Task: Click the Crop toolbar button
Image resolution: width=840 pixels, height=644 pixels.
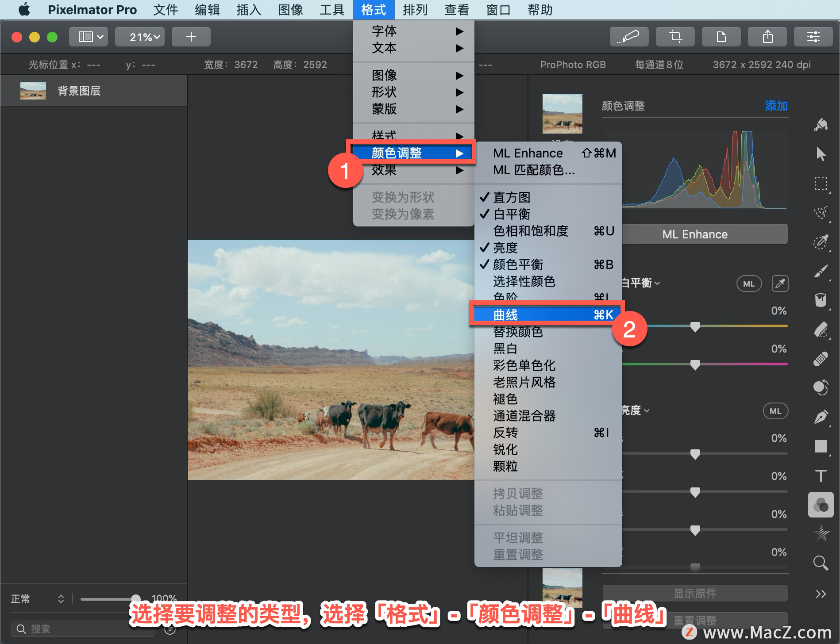Action: (x=675, y=37)
